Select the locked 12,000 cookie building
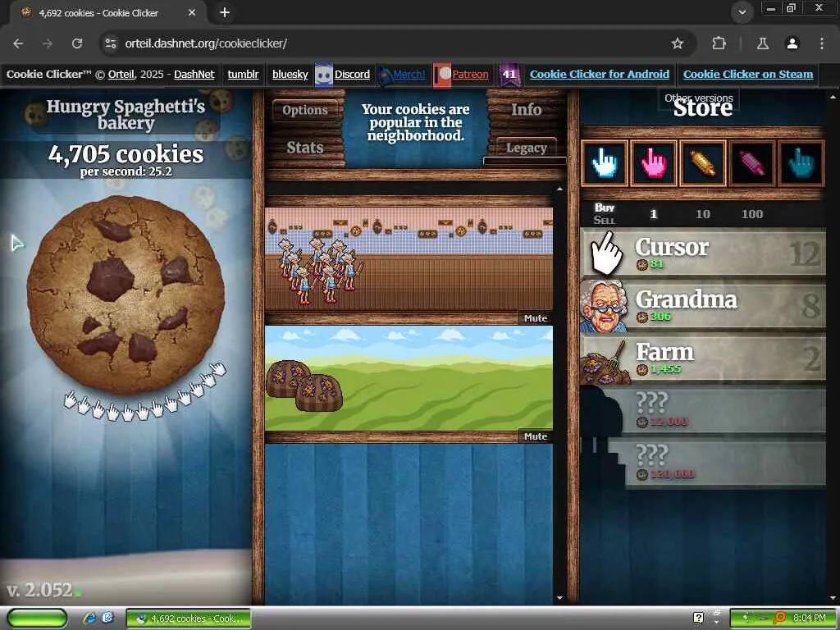 703,410
